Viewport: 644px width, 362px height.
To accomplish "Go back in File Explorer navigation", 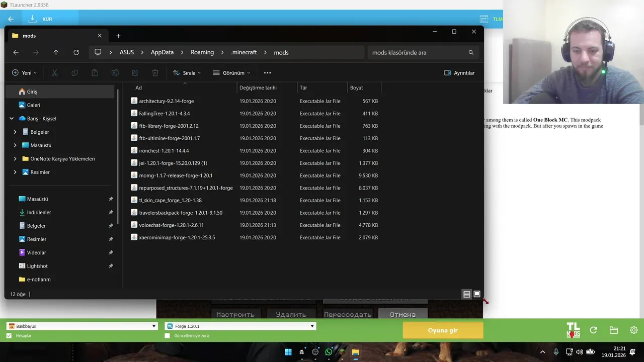I will (16, 52).
